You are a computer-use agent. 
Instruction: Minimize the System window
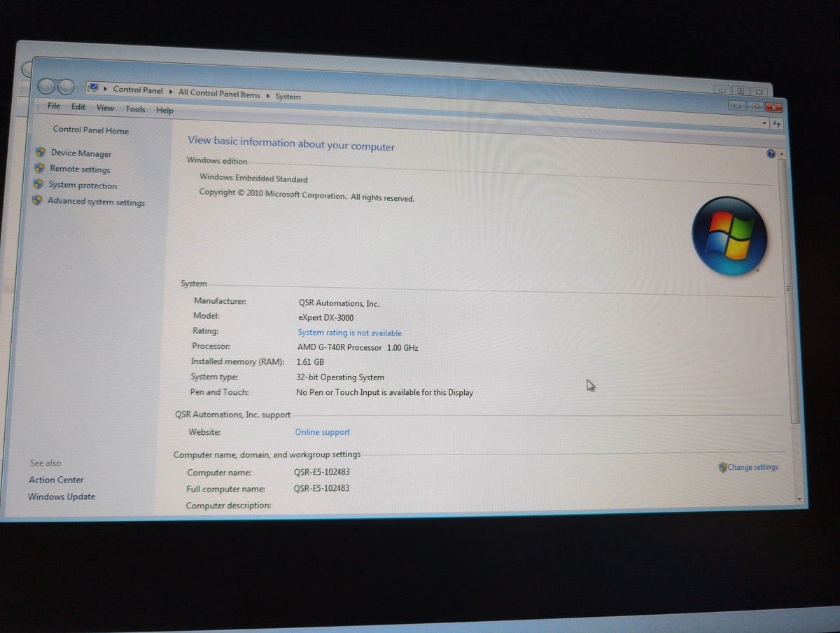click(x=736, y=105)
